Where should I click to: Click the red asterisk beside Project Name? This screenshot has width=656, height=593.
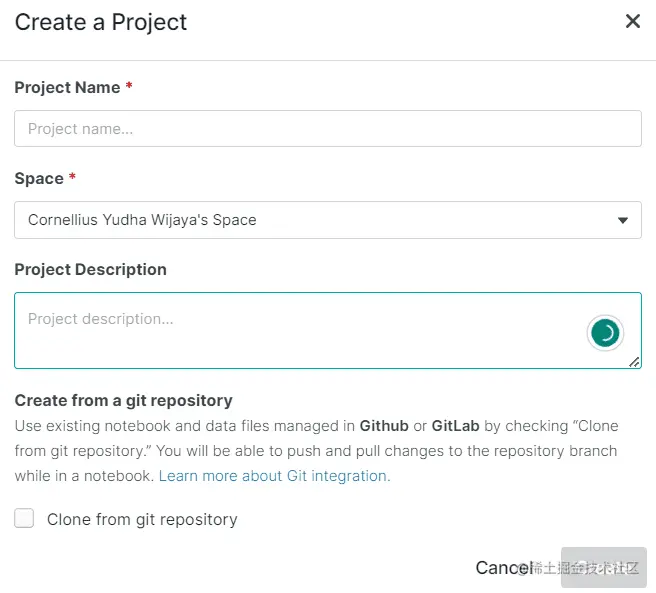tap(129, 86)
